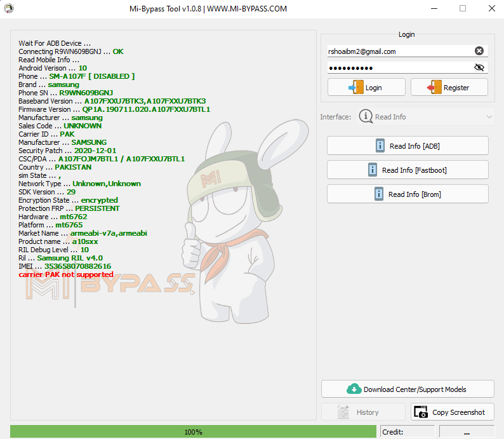Screen dimensions: 504x439
Task: Open Download Center/Support Models
Action: pos(408,389)
